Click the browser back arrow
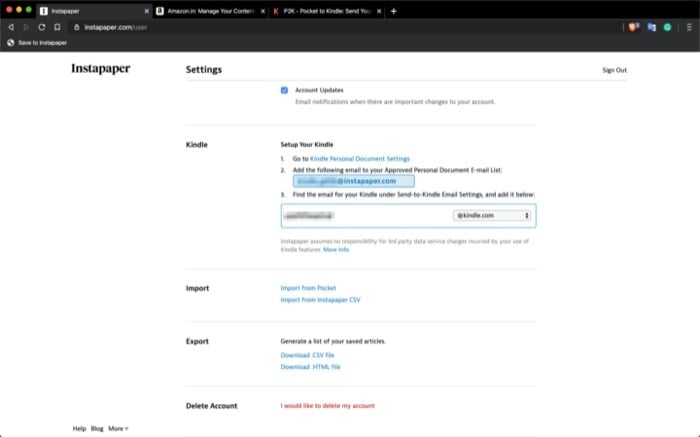 [x=11, y=27]
